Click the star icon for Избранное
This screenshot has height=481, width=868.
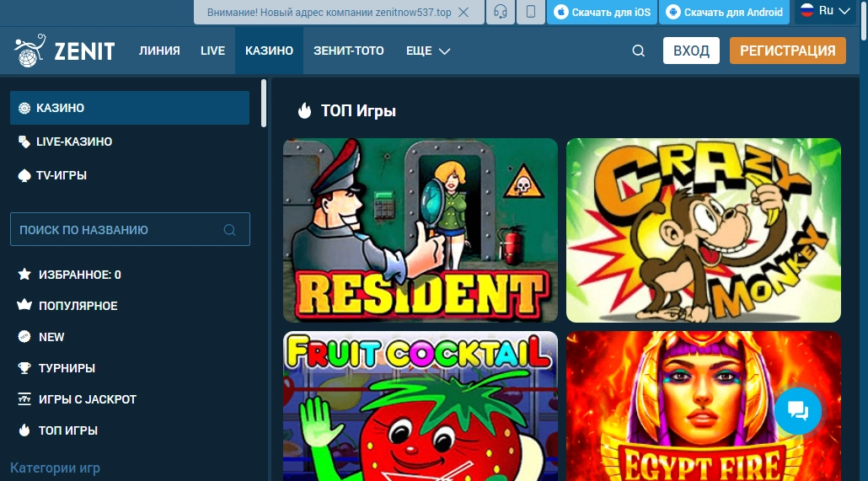(24, 274)
